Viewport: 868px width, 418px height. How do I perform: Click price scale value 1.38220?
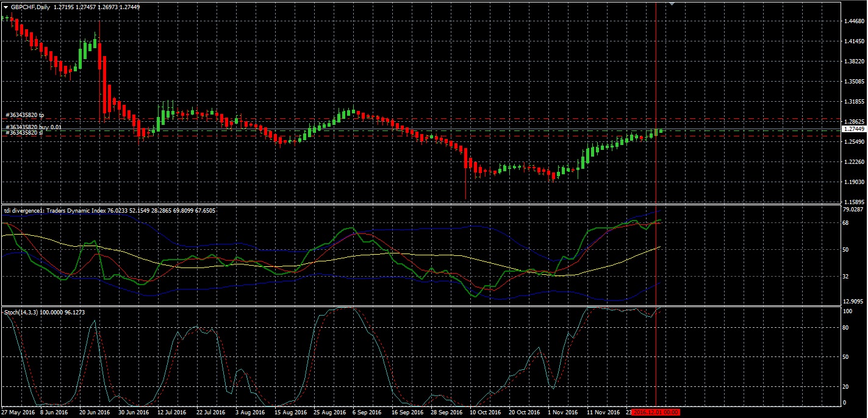coord(855,62)
